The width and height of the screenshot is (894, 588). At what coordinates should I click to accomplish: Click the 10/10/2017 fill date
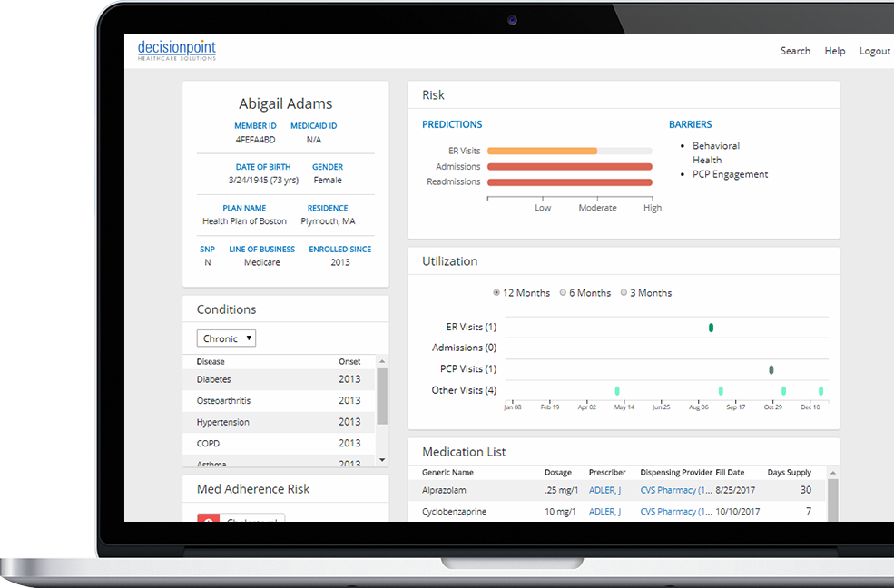click(737, 512)
